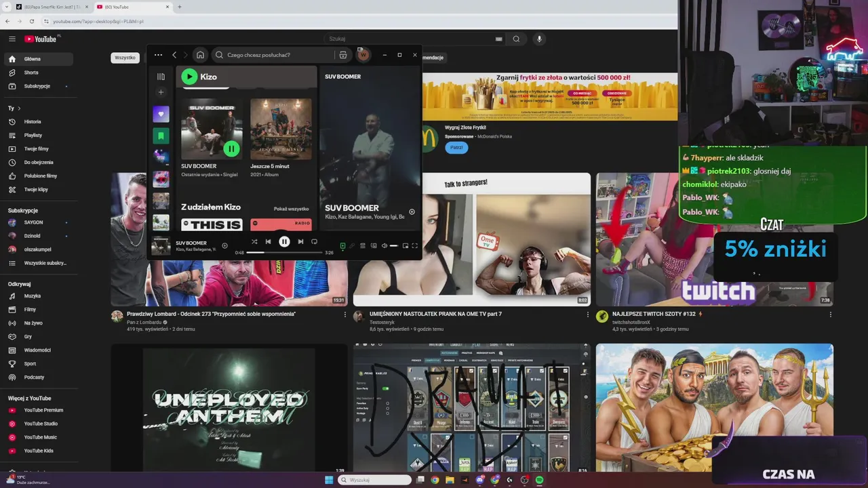
Task: Click the YouTube search magnifier button
Action: [x=516, y=39]
